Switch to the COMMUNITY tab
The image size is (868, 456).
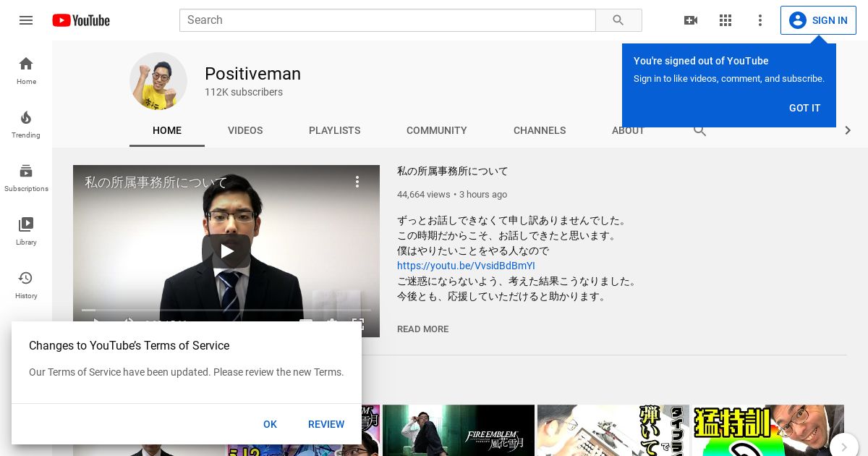[437, 130]
